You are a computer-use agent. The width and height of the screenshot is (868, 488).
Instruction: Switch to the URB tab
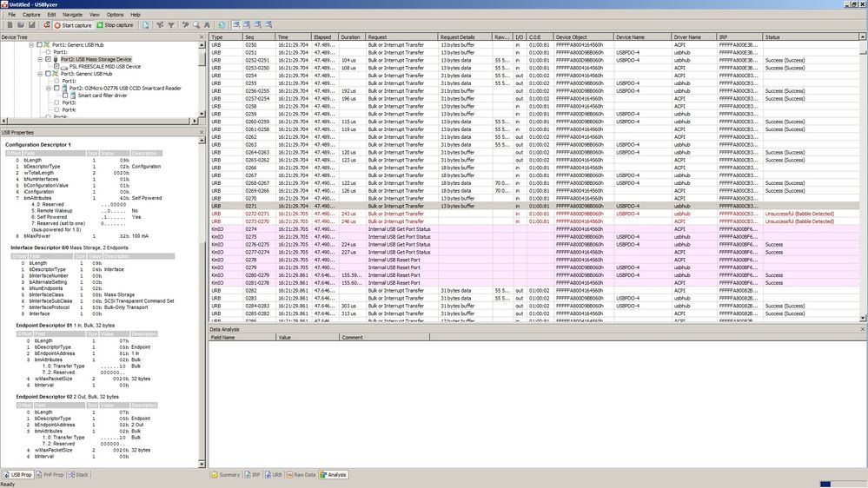[274, 475]
